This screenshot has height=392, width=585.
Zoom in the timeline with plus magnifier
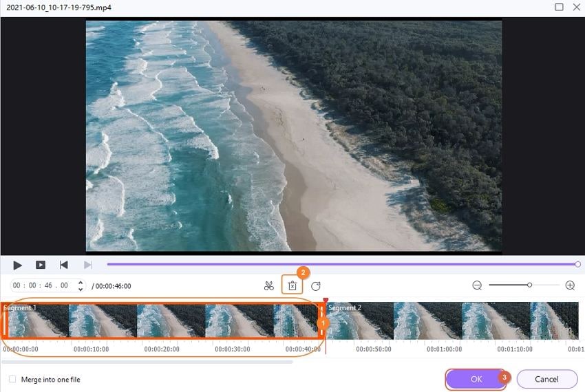click(570, 285)
